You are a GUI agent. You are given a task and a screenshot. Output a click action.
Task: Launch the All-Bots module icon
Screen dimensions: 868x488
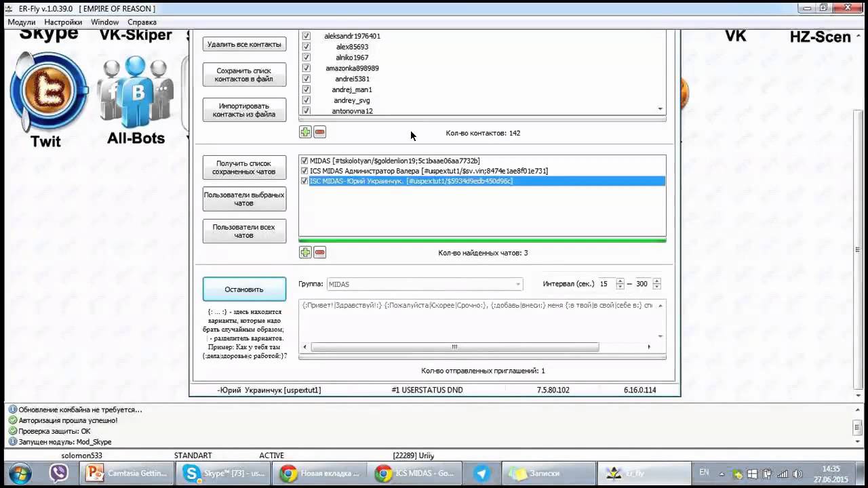point(136,91)
